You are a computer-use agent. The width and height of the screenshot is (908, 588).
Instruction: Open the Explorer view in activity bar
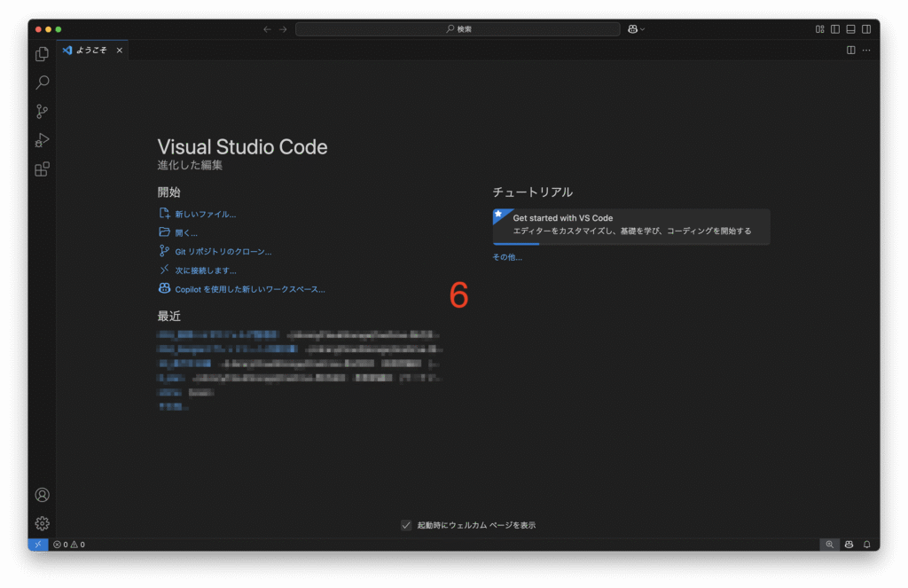[42, 54]
